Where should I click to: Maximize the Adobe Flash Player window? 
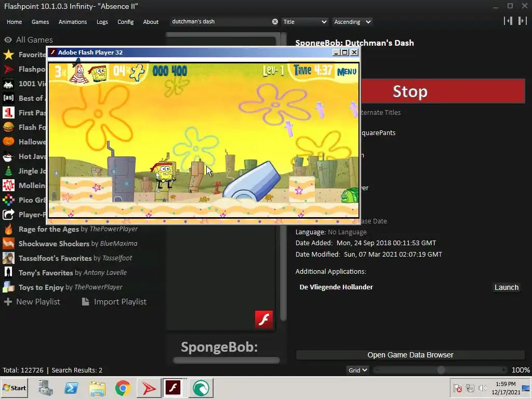(x=345, y=52)
